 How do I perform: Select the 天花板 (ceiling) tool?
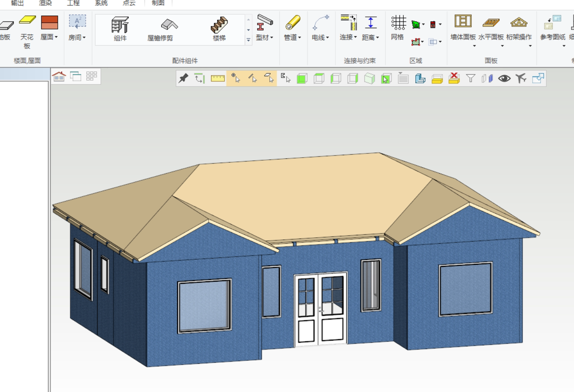pos(27,32)
